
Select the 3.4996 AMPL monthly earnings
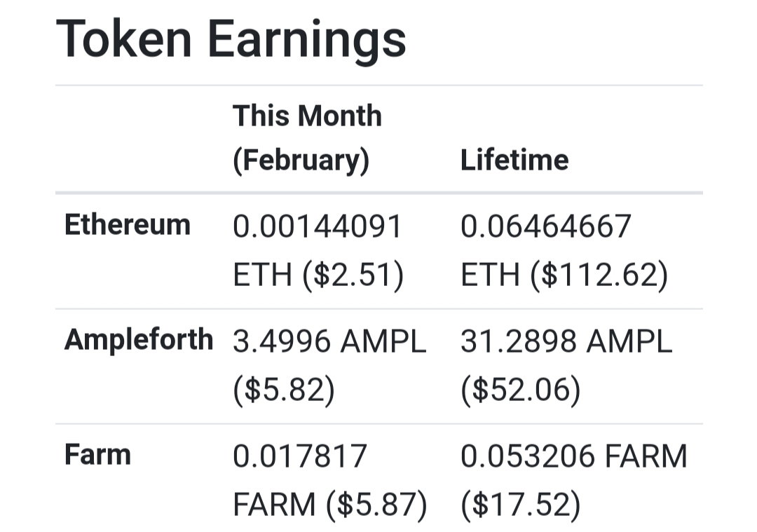(x=329, y=341)
